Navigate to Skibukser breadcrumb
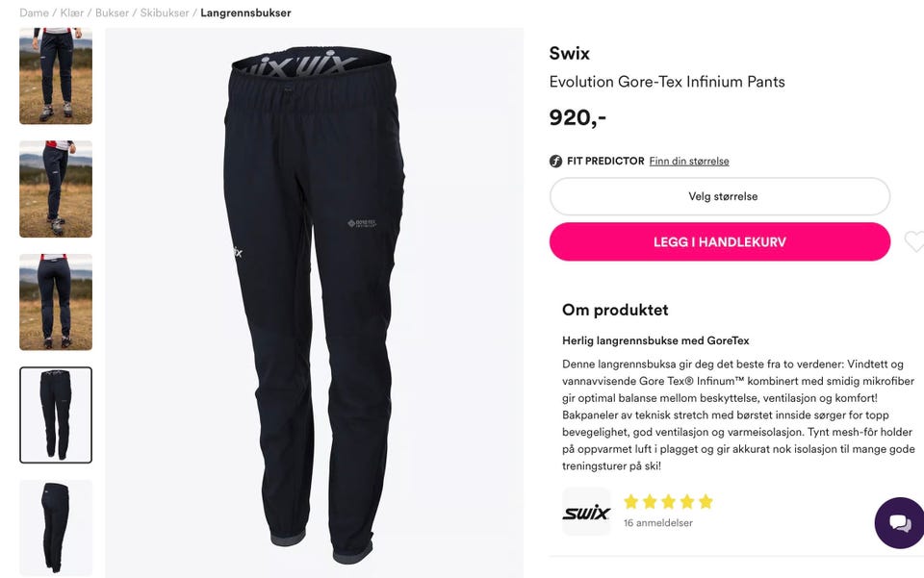 pyautogui.click(x=165, y=13)
